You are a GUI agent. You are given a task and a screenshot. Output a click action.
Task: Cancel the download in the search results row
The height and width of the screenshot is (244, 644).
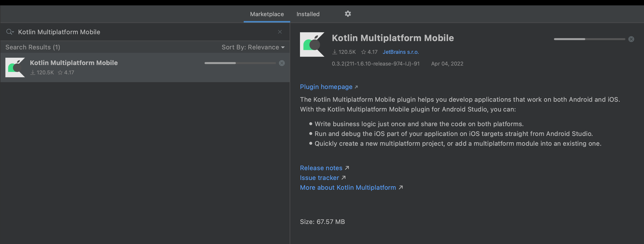pyautogui.click(x=282, y=63)
